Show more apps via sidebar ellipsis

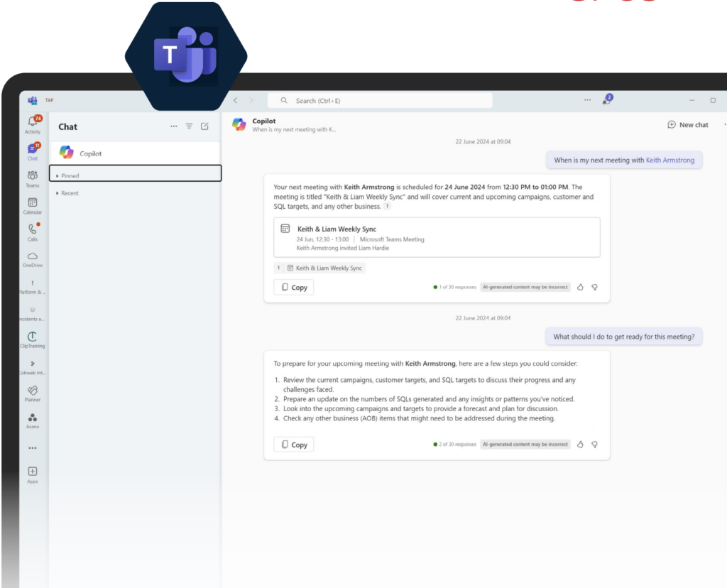pyautogui.click(x=33, y=448)
